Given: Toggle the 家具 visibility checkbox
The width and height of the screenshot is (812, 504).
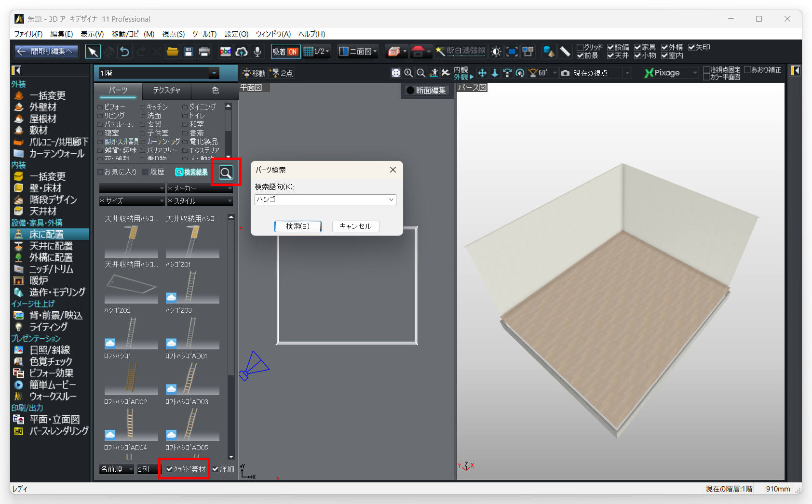Looking at the screenshot, I should 637,47.
